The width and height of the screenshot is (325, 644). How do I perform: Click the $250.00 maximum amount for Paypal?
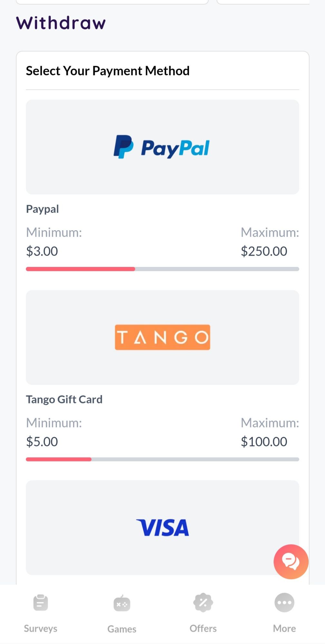pyautogui.click(x=264, y=251)
